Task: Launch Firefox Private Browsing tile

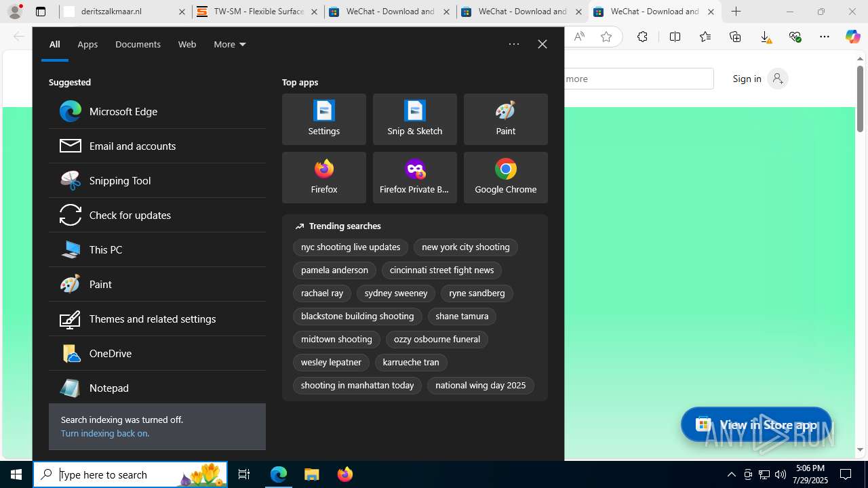Action: pyautogui.click(x=415, y=178)
